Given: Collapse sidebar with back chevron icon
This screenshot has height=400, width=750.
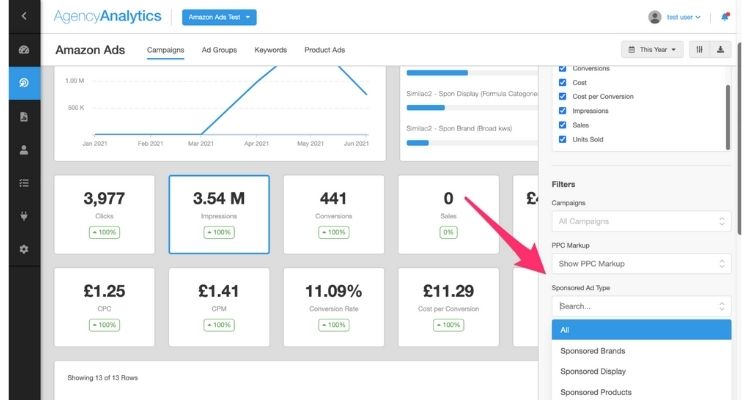Looking at the screenshot, I should [24, 16].
